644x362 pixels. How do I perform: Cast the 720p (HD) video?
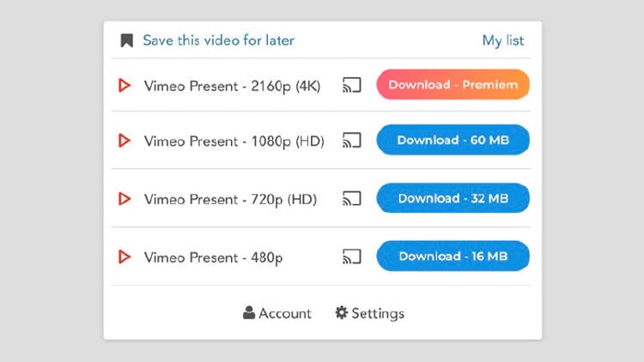[x=351, y=199]
